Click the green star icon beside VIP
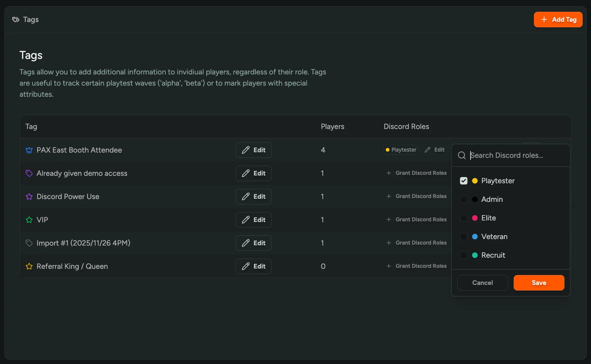 [x=29, y=220]
